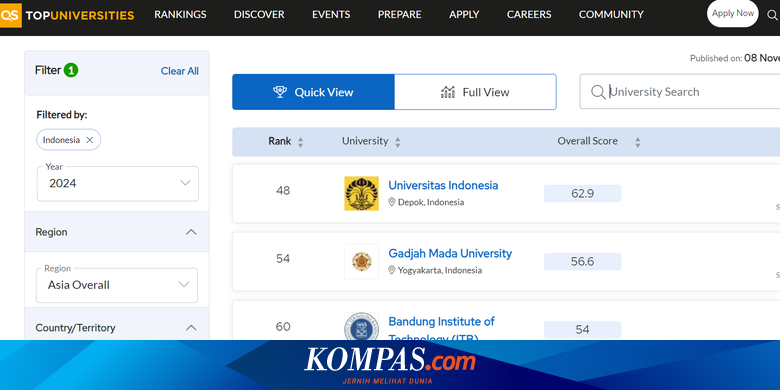This screenshot has width=780, height=390.
Task: Click the Bandung Institute logo thumbnail
Action: click(x=361, y=327)
